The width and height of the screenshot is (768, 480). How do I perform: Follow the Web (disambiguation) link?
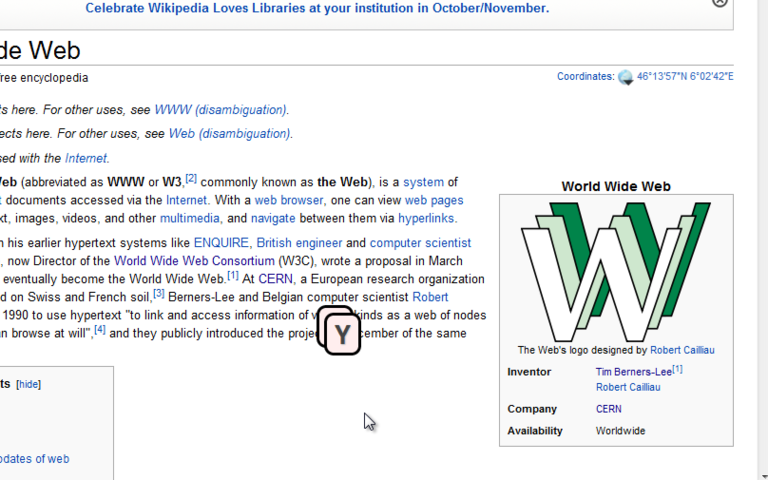click(x=230, y=133)
